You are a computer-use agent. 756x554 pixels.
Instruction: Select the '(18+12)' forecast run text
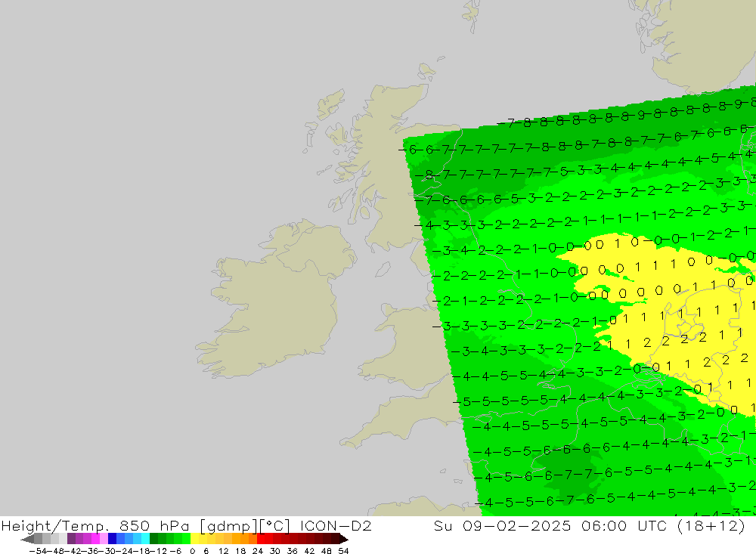(x=711, y=527)
